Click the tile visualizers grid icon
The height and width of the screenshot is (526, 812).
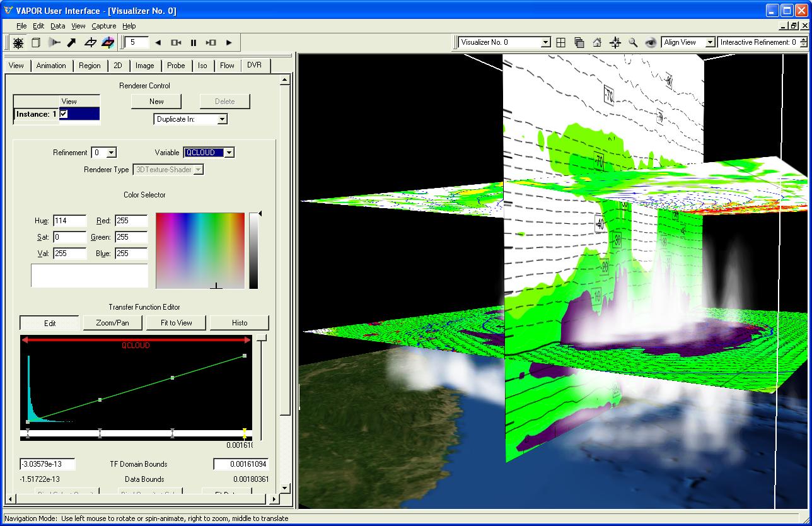pyautogui.click(x=561, y=42)
